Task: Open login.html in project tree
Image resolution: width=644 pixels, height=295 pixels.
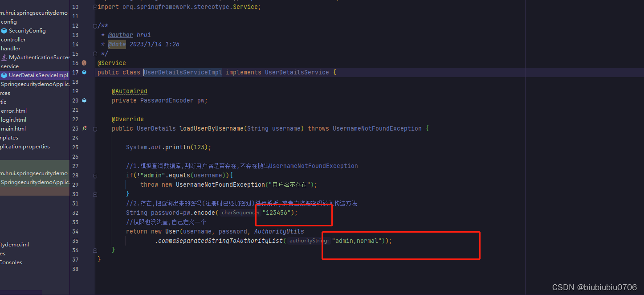Action: (13, 119)
